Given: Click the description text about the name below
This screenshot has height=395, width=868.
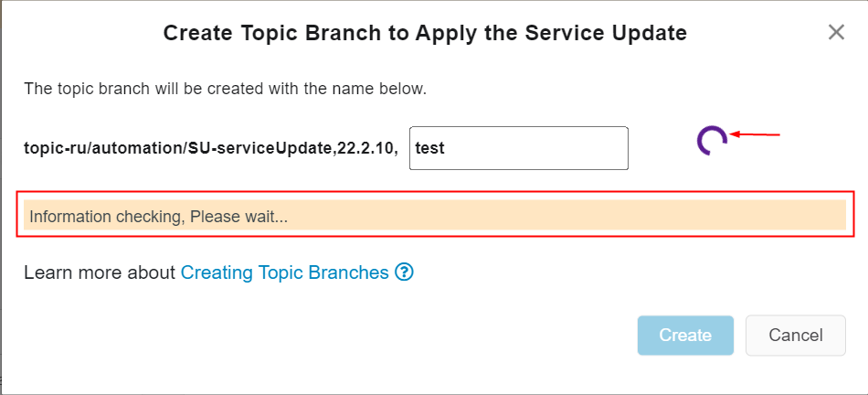Looking at the screenshot, I should pos(225,90).
